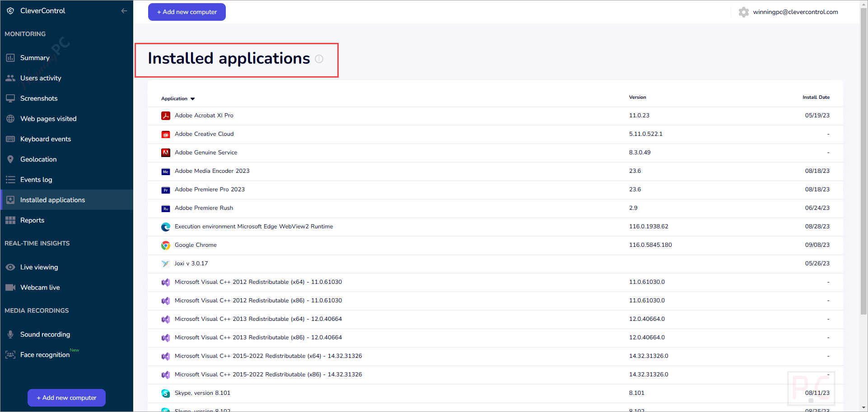Sort by Install Date column header
Screen dimensions: 868x412
(x=816, y=97)
